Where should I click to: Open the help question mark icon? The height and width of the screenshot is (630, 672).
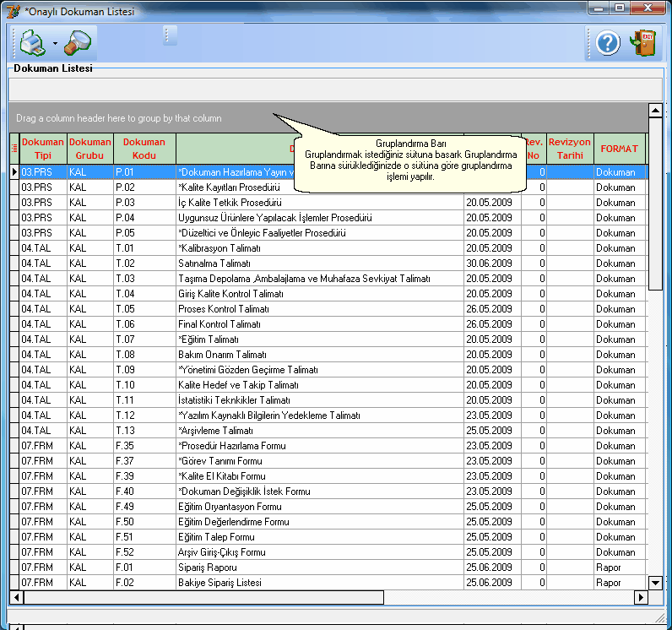tap(608, 43)
